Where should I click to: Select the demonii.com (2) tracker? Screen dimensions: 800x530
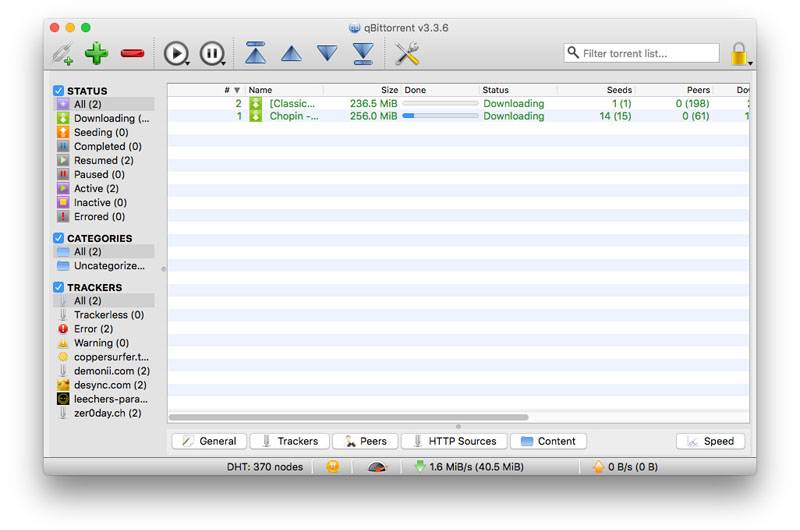coord(104,371)
